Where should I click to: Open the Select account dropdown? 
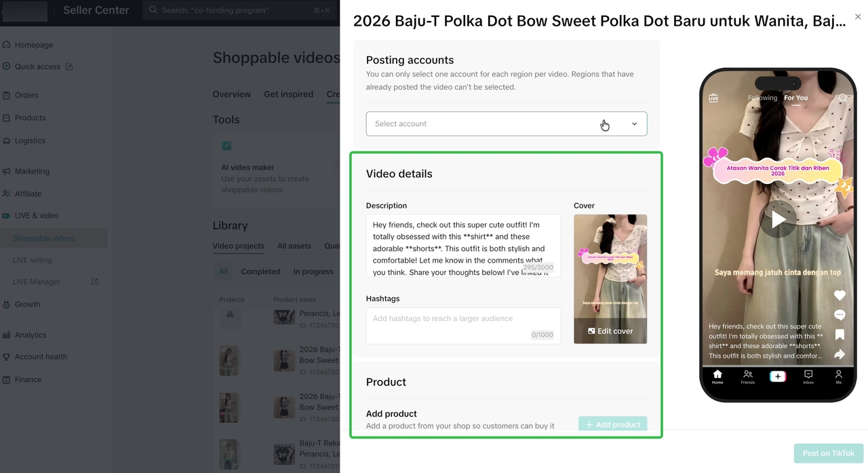(507, 124)
